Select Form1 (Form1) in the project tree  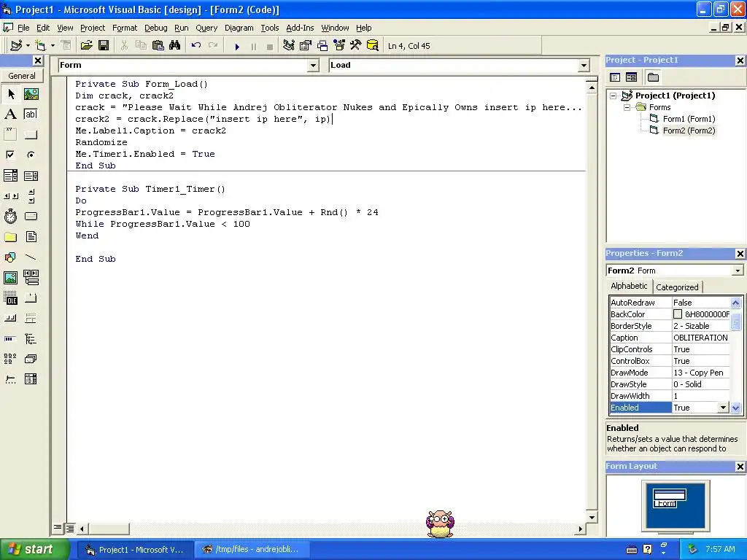(x=689, y=119)
